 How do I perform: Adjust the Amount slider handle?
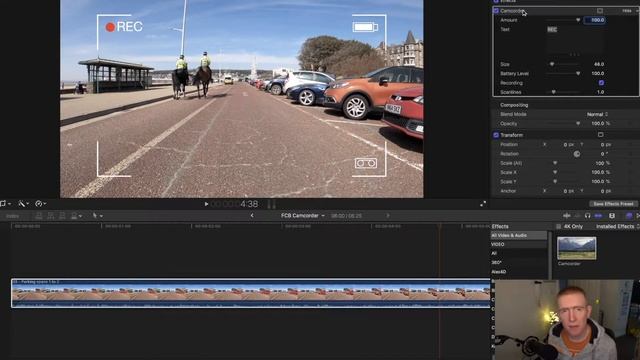pos(578,20)
